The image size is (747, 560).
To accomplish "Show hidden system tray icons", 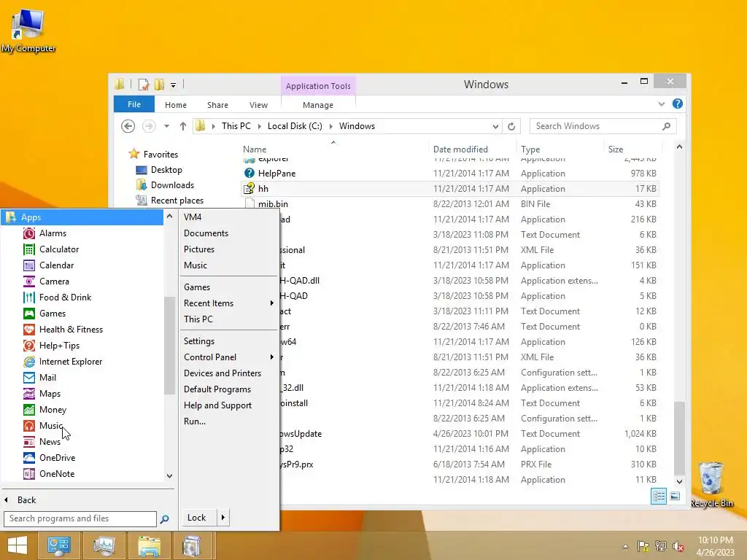I will click(x=625, y=546).
